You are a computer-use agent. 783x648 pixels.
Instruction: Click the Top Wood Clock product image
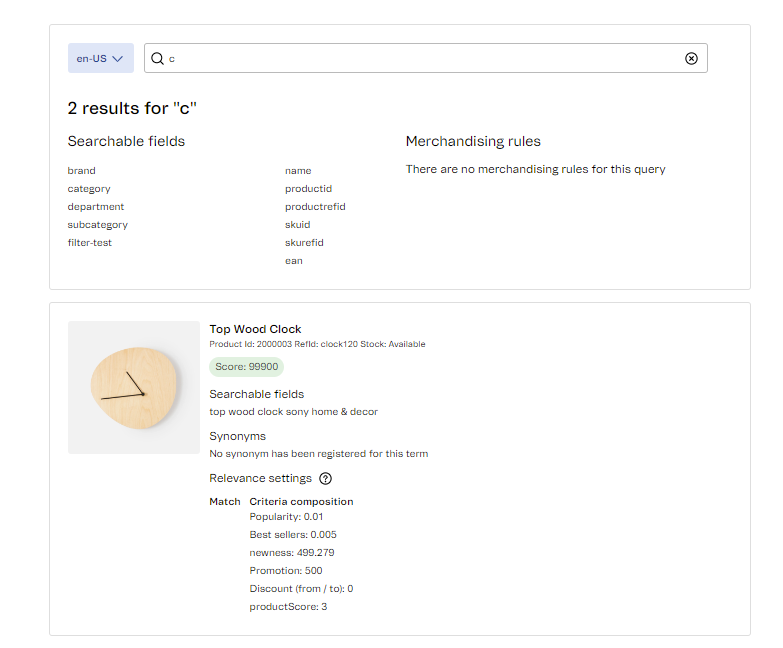(134, 387)
